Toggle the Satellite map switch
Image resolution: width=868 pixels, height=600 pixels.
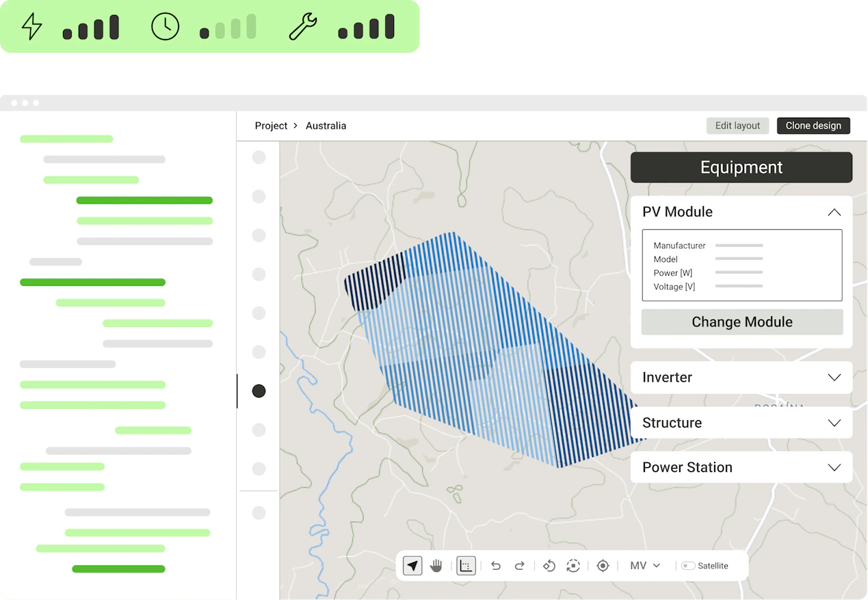688,566
